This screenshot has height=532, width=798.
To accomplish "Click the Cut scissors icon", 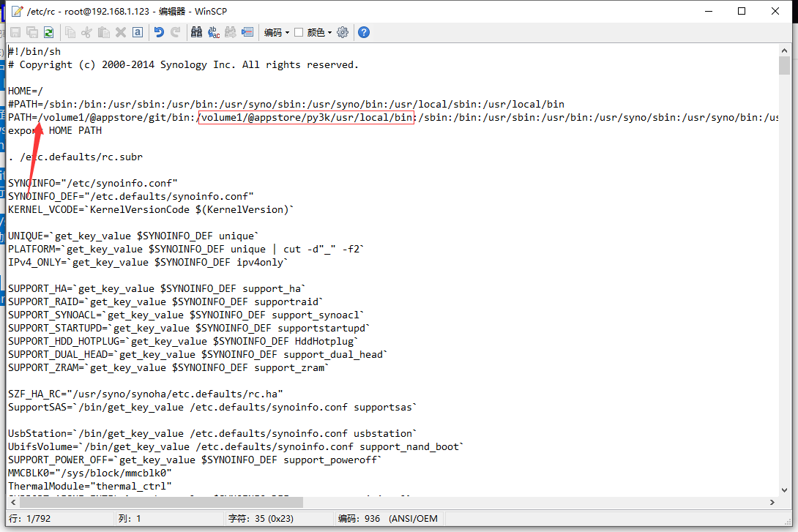I will coord(87,32).
